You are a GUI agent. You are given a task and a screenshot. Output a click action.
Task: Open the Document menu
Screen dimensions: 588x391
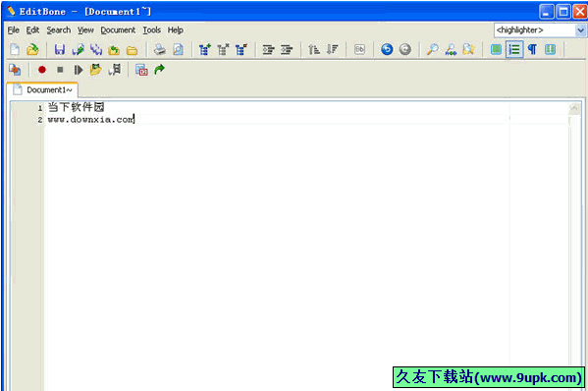pos(118,30)
